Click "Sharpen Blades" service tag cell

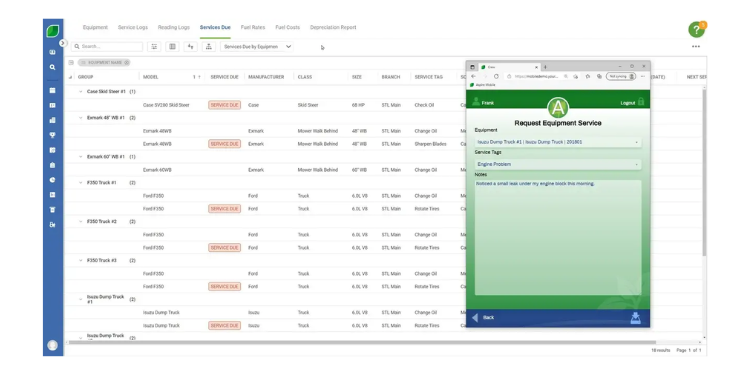pos(430,144)
